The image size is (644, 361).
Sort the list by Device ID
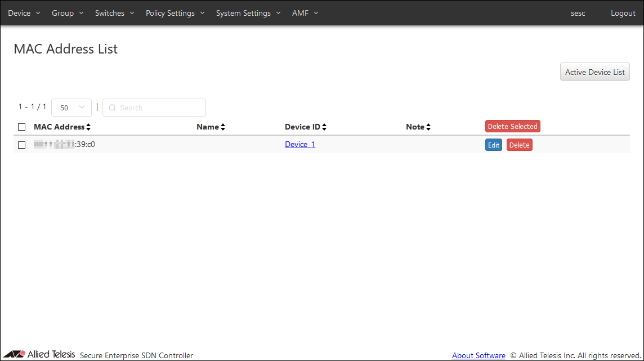click(324, 127)
